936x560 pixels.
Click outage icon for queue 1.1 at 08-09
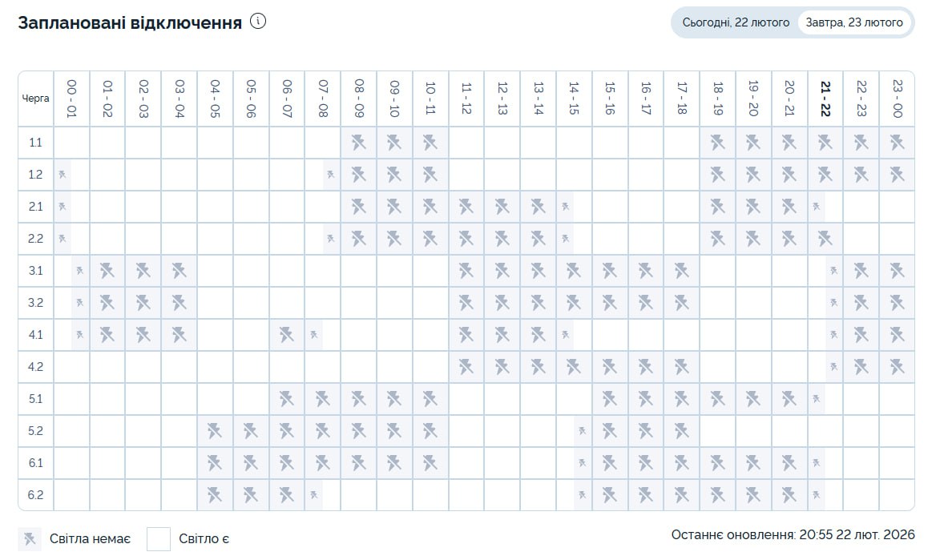click(x=358, y=143)
